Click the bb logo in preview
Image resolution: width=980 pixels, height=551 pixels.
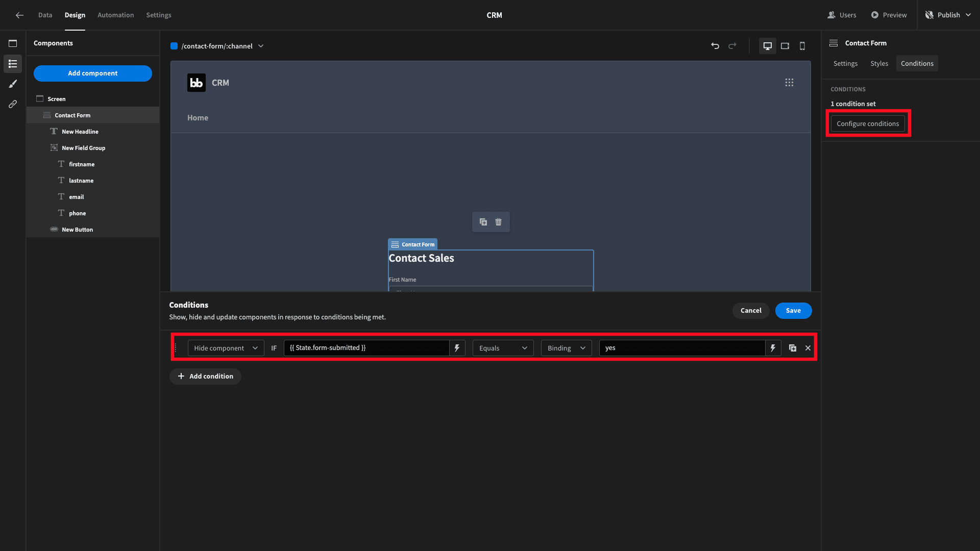coord(197,83)
